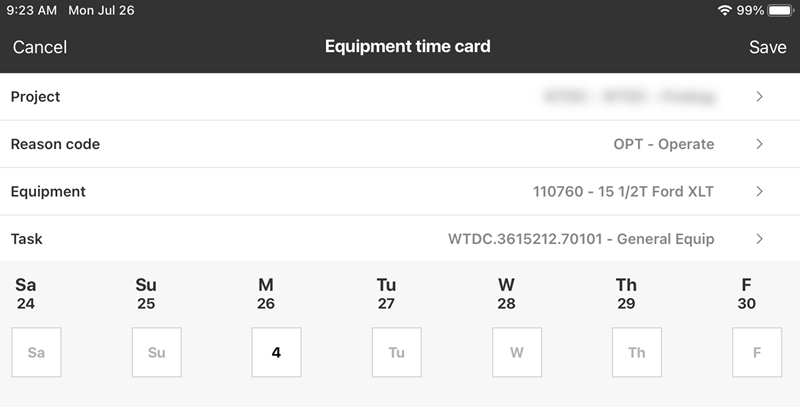Tap the Wi-Fi status icon

[x=724, y=10]
